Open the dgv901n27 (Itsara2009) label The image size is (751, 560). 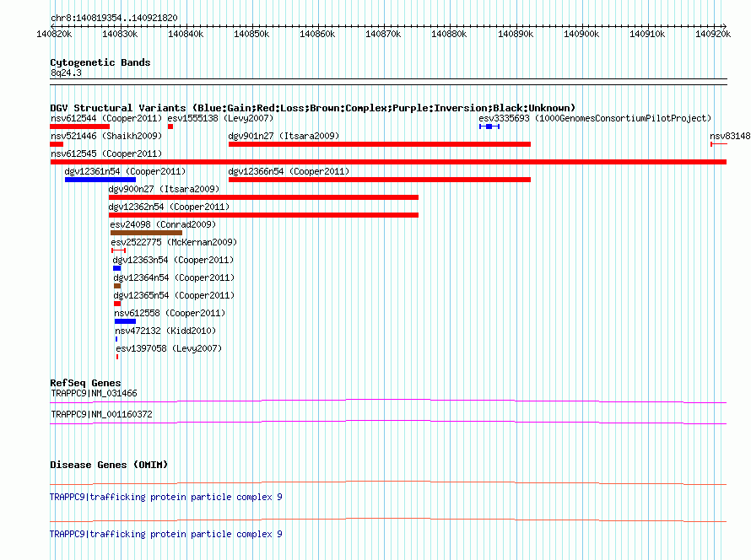284,136
